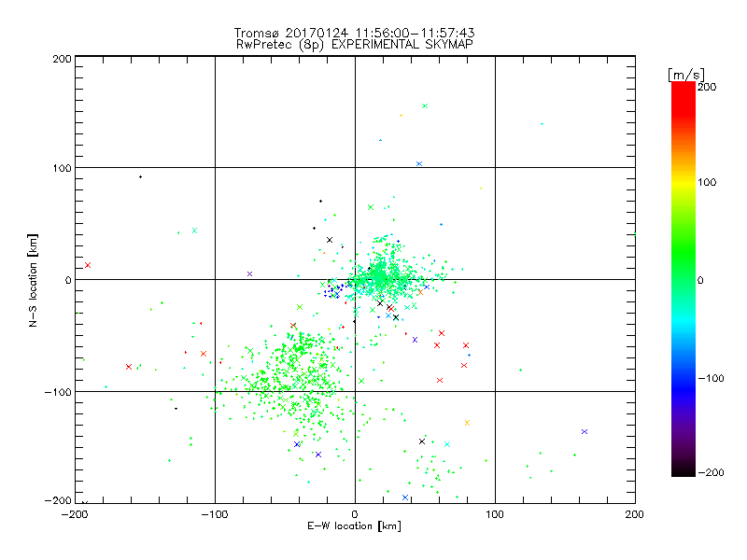Click the x-axis '0' tick label

coord(355,514)
